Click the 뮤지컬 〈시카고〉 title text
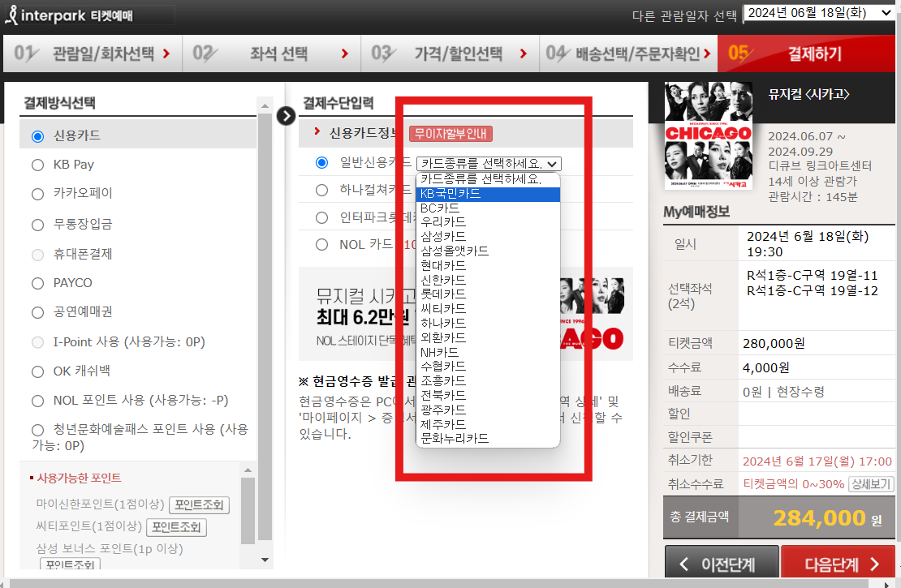Image resolution: width=901 pixels, height=588 pixels. coord(809,94)
